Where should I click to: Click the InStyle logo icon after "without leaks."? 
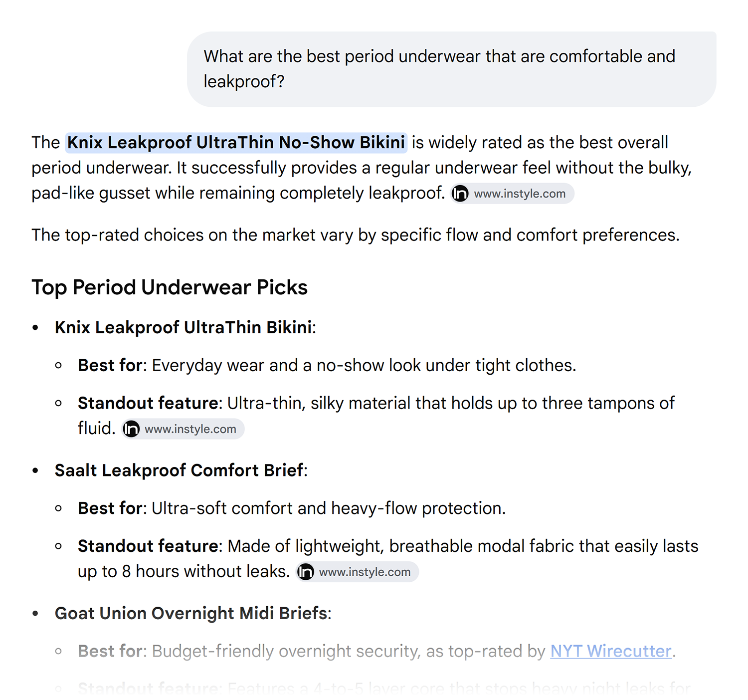[x=306, y=572]
